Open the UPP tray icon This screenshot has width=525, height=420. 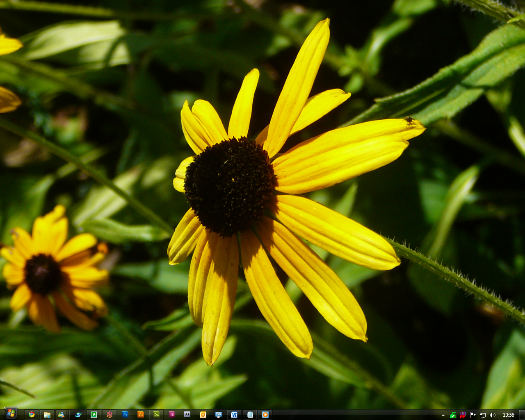(x=463, y=415)
